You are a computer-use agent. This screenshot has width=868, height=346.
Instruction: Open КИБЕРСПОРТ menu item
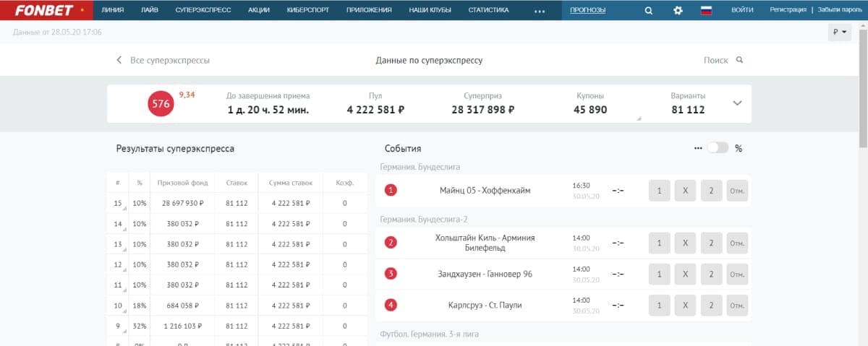(309, 10)
